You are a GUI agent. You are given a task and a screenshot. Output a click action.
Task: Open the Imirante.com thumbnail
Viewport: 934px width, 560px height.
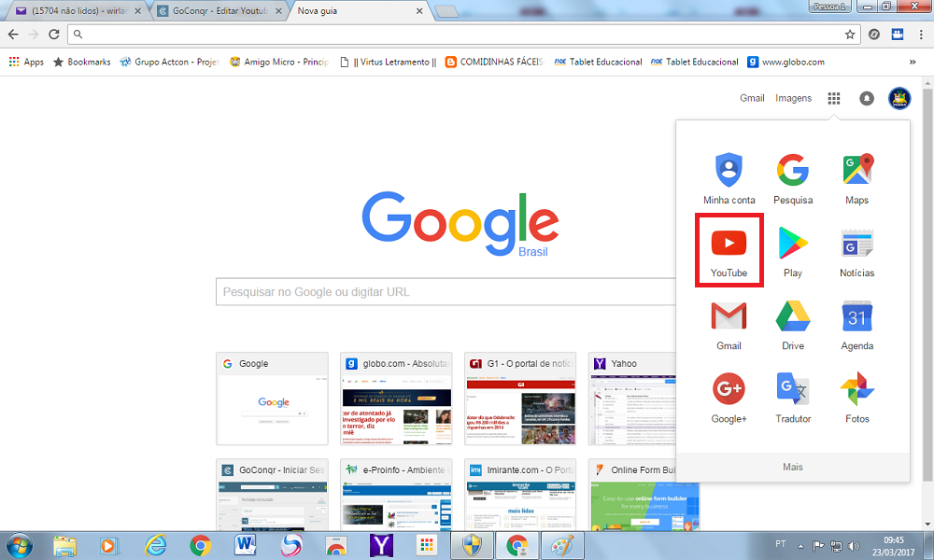520,495
